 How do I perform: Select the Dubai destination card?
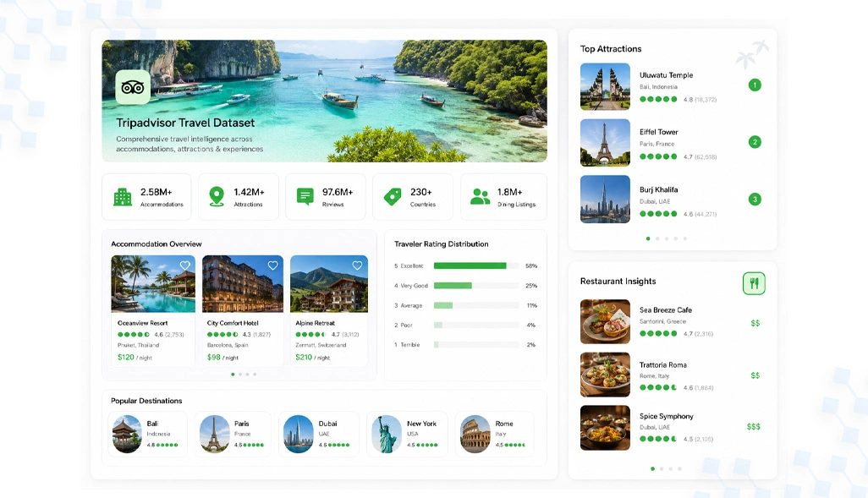[x=319, y=435]
